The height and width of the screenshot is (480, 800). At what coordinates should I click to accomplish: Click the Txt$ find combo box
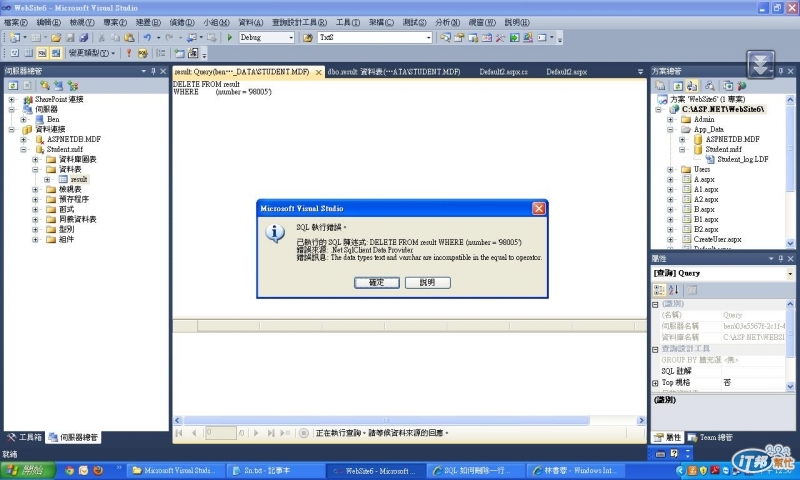pos(375,37)
